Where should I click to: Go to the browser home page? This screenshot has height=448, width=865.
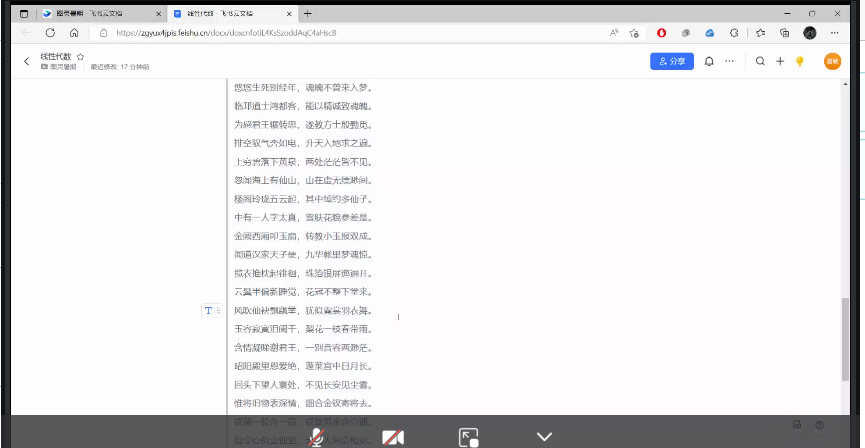click(74, 33)
